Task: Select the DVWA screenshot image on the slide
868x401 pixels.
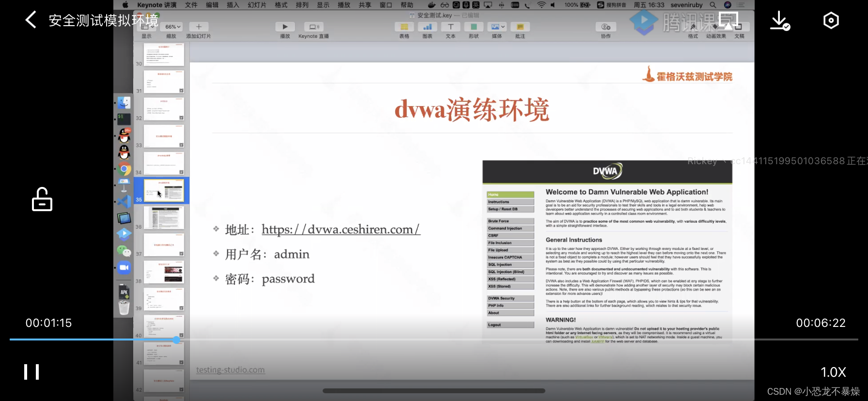Action: pyautogui.click(x=607, y=252)
